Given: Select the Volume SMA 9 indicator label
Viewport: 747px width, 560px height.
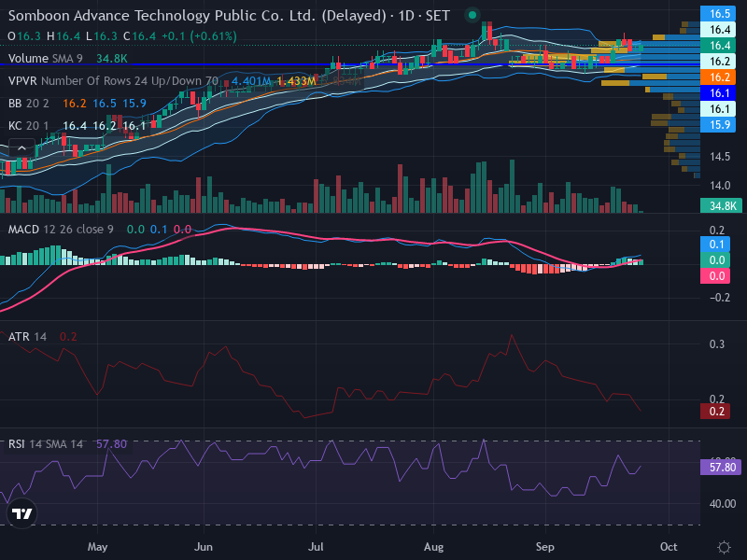Looking at the screenshot, I should click(x=45, y=59).
